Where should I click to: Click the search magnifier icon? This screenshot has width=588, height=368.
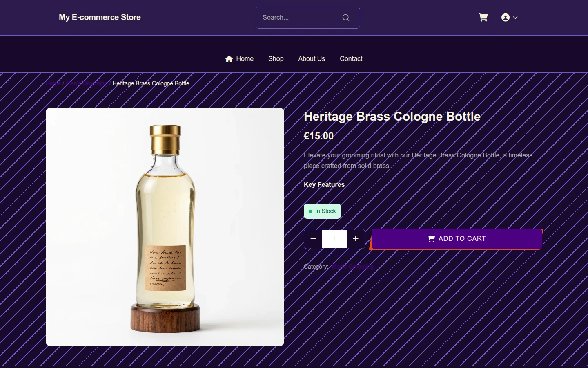(x=346, y=18)
